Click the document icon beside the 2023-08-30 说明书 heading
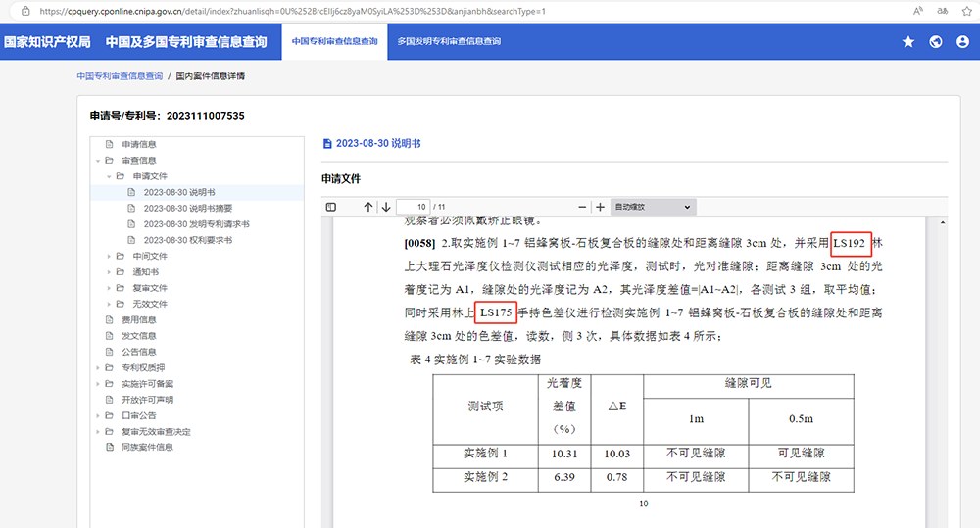 click(x=327, y=144)
